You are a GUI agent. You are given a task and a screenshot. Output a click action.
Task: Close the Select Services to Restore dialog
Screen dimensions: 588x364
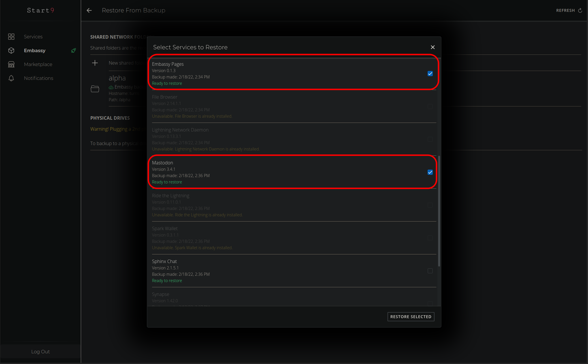(432, 47)
